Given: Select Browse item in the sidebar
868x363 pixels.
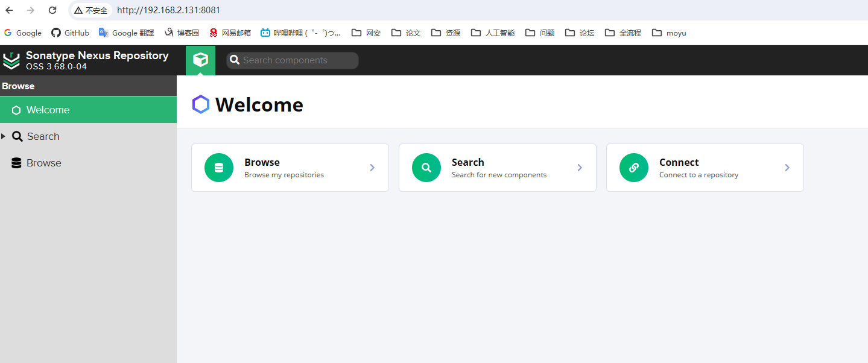Looking at the screenshot, I should coord(88,163).
